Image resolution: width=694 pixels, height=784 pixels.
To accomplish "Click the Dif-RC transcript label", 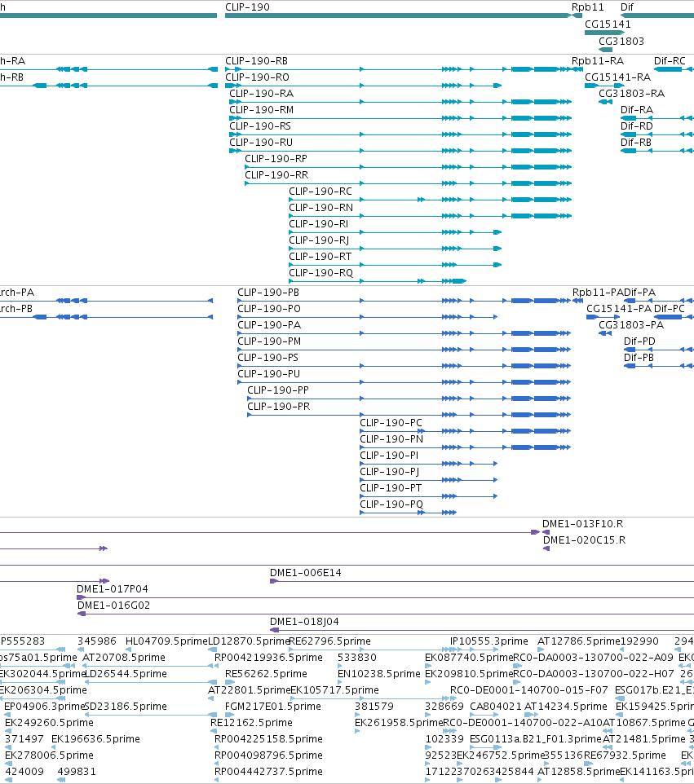I will (x=670, y=61).
